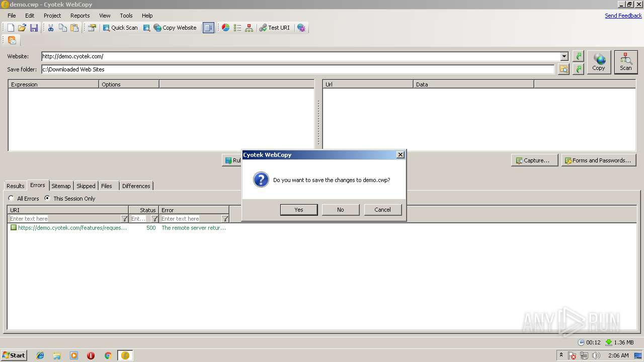Image resolution: width=644 pixels, height=362 pixels.
Task: Switch to the Sitemap tab
Action: tap(61, 186)
